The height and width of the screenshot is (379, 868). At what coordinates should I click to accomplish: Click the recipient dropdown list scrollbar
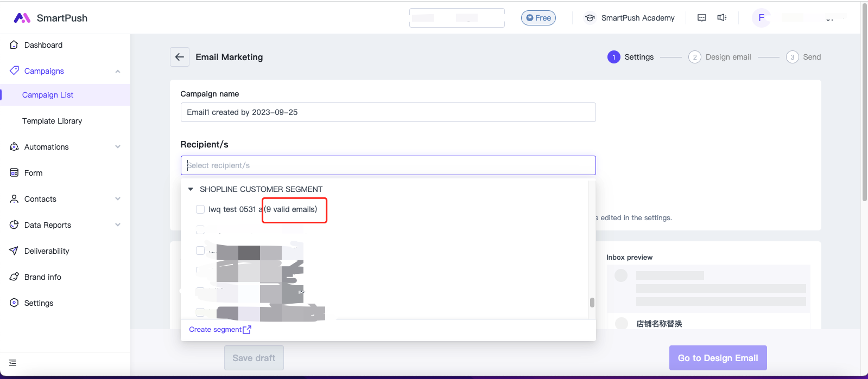[592, 303]
